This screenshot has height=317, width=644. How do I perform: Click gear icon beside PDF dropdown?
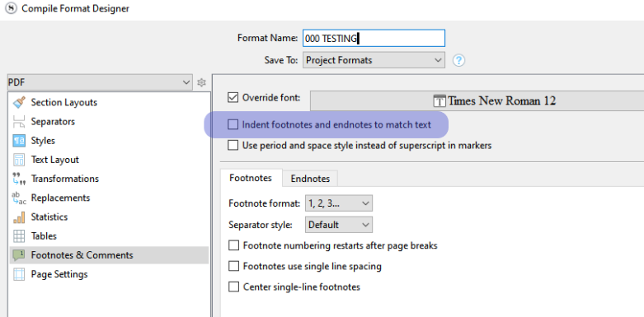(x=201, y=82)
